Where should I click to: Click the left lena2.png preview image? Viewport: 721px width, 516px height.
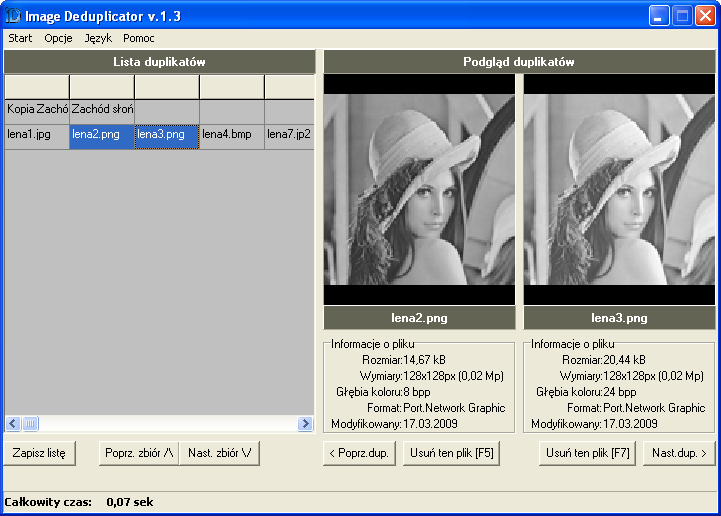point(419,189)
